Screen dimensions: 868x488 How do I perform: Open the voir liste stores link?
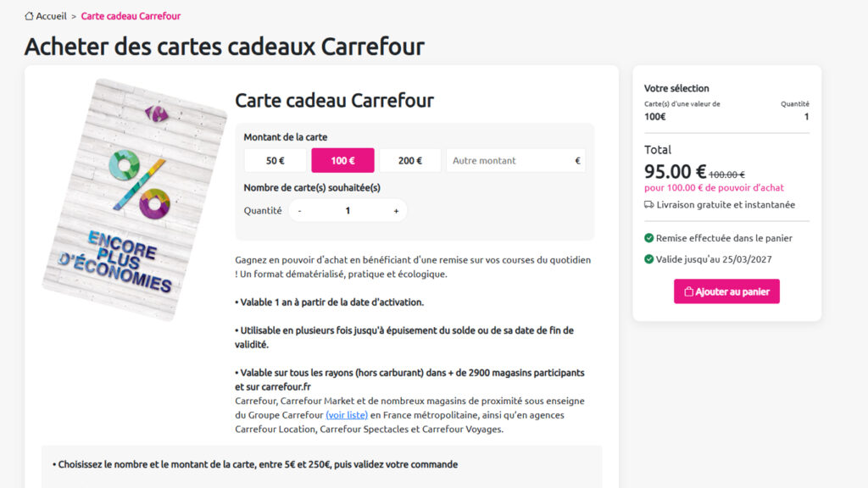pos(347,415)
